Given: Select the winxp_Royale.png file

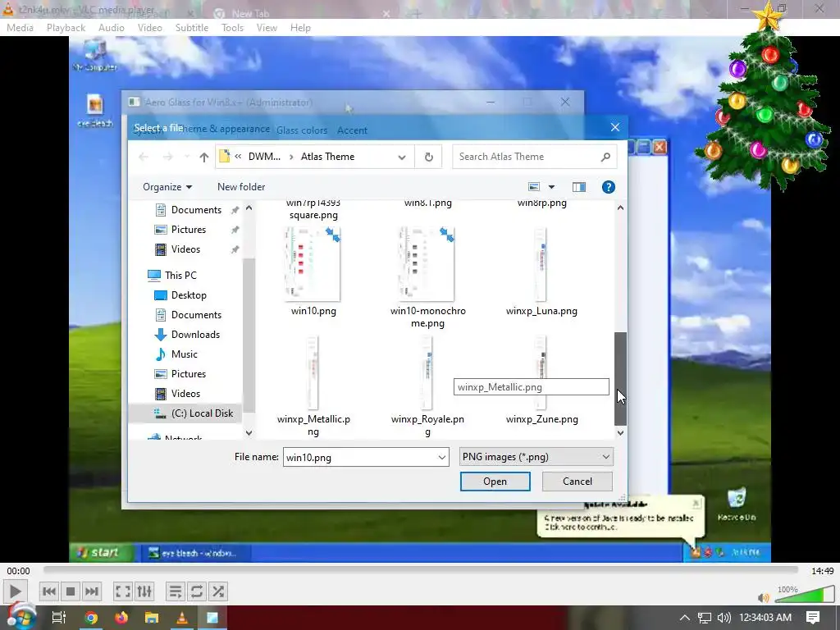Looking at the screenshot, I should coord(427,386).
